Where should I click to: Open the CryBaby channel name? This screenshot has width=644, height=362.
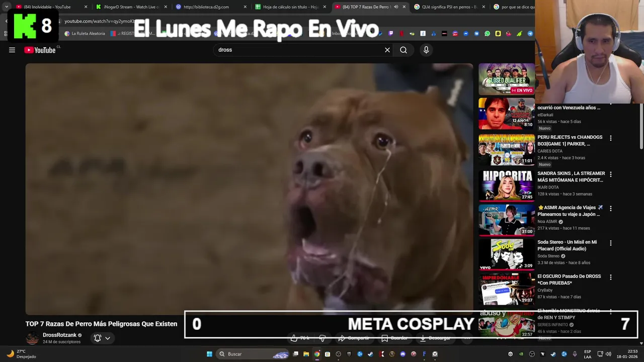tap(545, 290)
